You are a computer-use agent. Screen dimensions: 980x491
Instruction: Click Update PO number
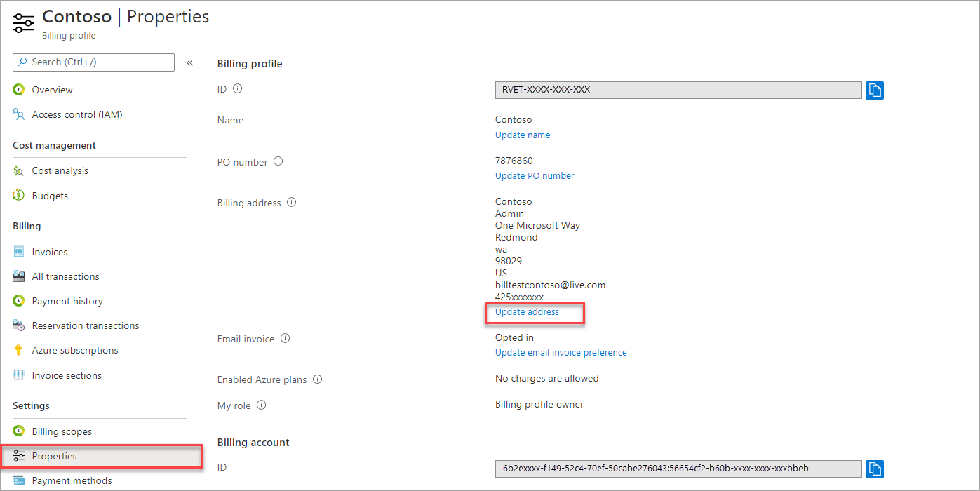click(x=535, y=175)
